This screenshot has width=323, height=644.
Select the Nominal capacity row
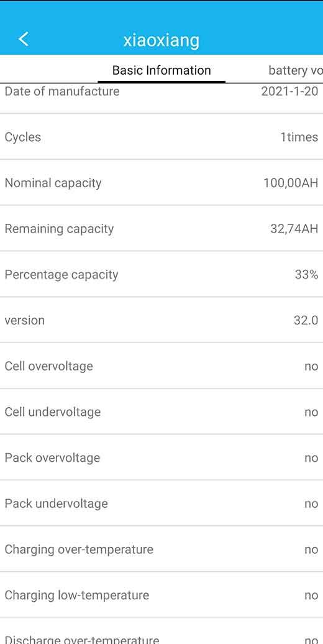point(161,183)
